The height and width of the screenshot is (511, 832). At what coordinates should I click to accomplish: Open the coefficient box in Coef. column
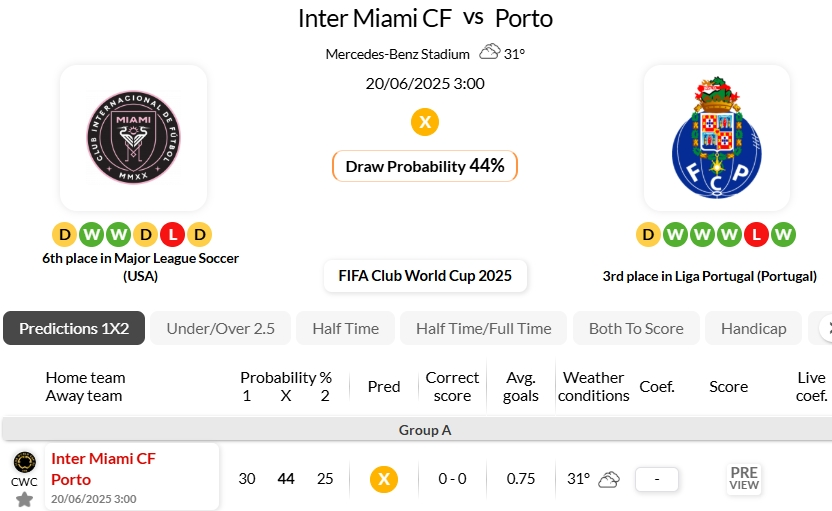click(657, 479)
